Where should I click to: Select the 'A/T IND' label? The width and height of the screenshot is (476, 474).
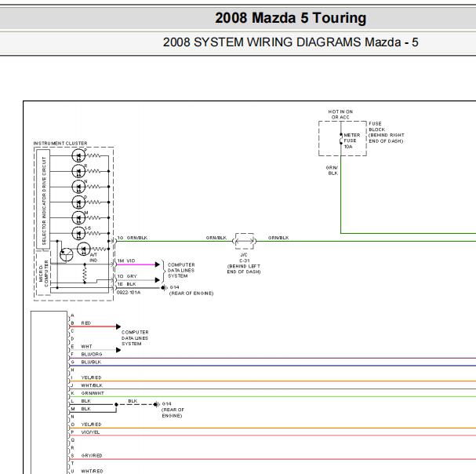(93, 257)
